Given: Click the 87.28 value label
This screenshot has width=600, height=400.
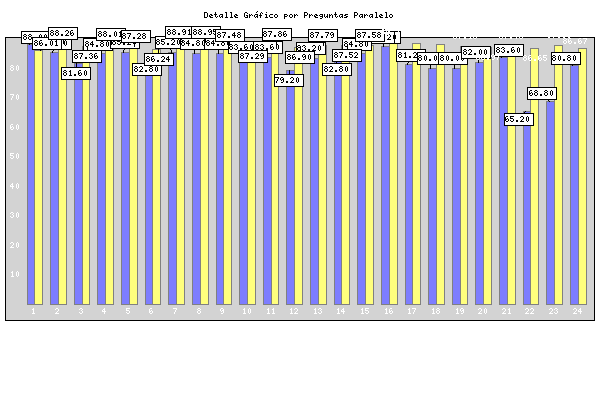Looking at the screenshot, I should (136, 36).
